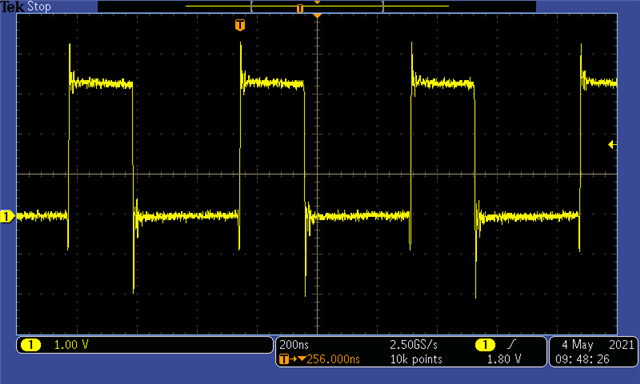Image resolution: width=640 pixels, height=384 pixels.
Task: Click the orange trigger position marker T
Action: (x=240, y=25)
